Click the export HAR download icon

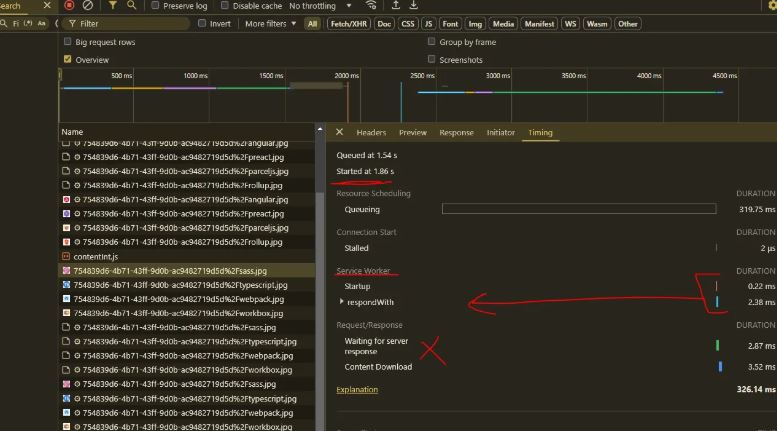click(413, 6)
